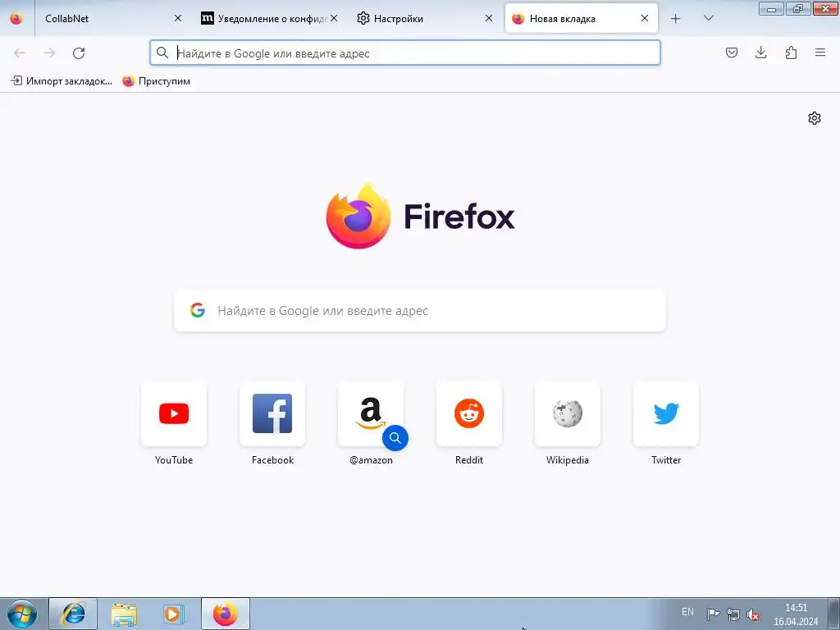Open Action Center flag tray icon
Screen dimensions: 840x630
click(713, 614)
